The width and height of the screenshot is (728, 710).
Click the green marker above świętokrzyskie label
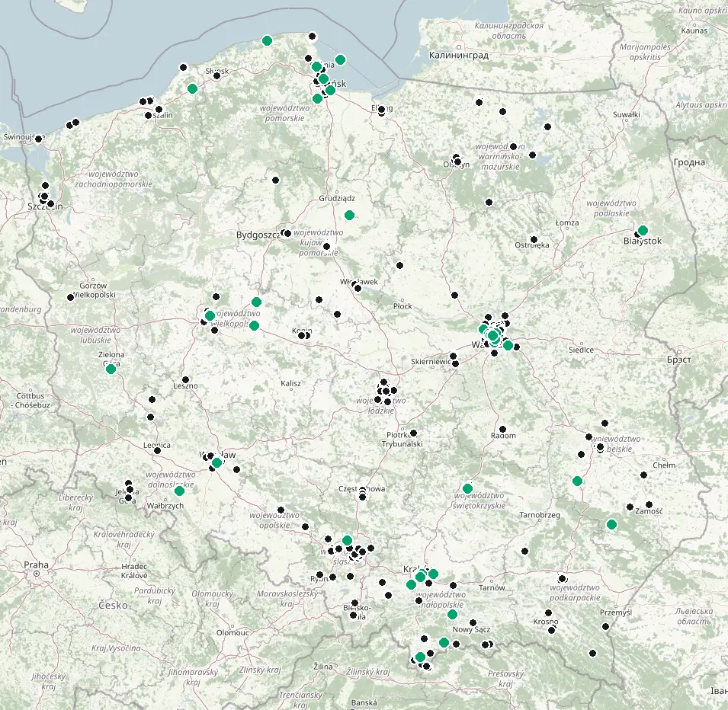click(x=467, y=488)
